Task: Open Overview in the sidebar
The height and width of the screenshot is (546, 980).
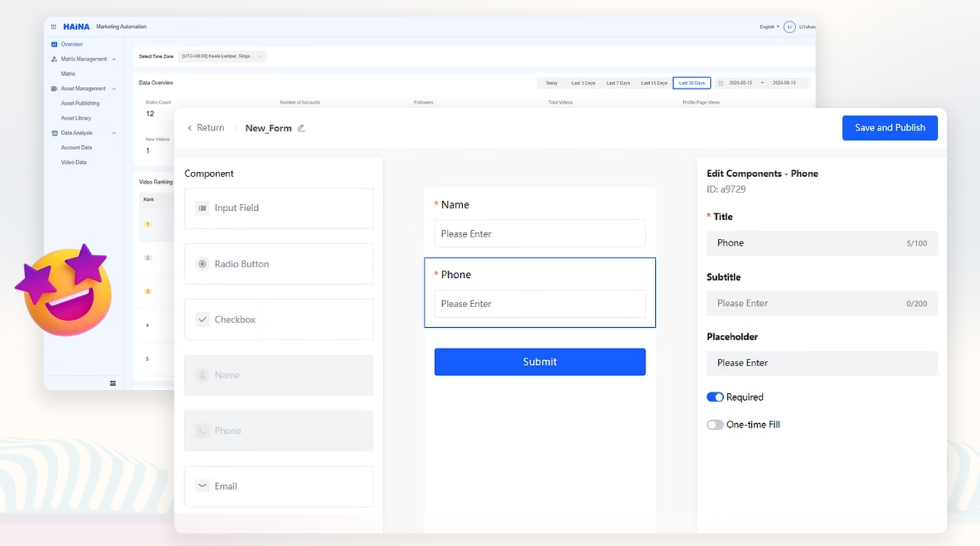Action: [72, 44]
